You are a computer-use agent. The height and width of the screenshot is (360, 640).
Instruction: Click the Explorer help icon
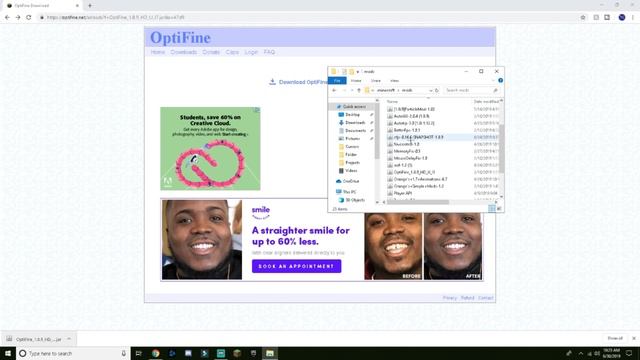500,80
